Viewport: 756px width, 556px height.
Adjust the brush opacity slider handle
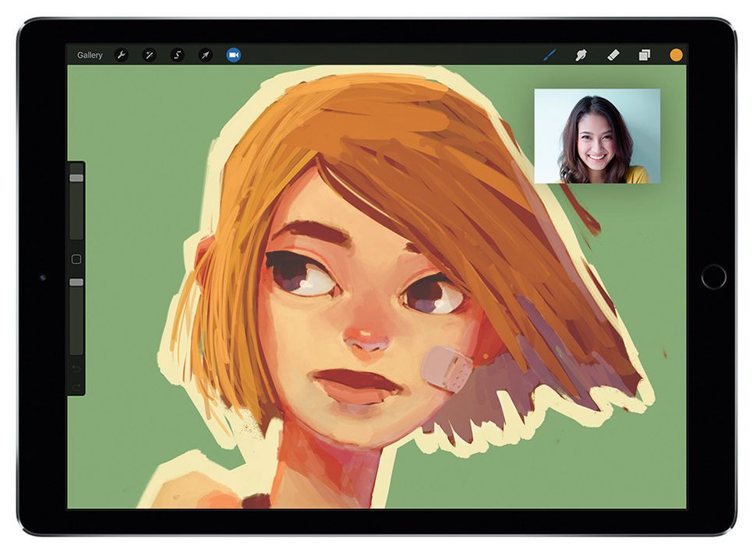76,283
